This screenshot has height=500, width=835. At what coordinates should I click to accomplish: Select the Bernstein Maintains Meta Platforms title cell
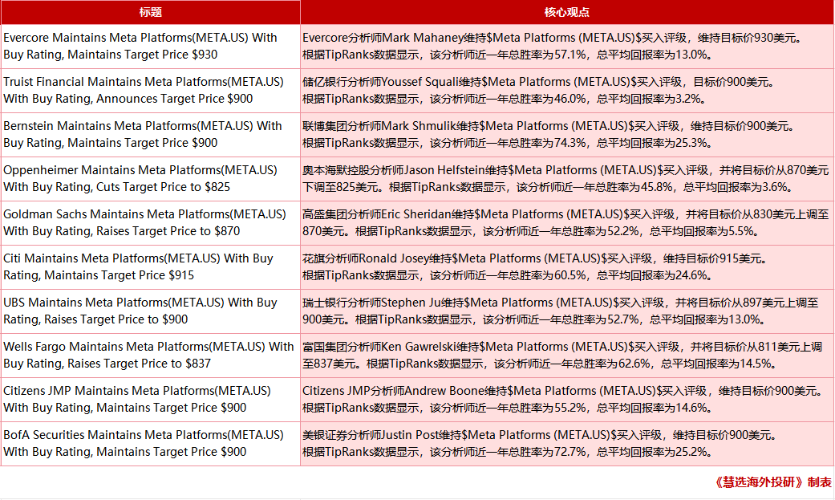(151, 135)
